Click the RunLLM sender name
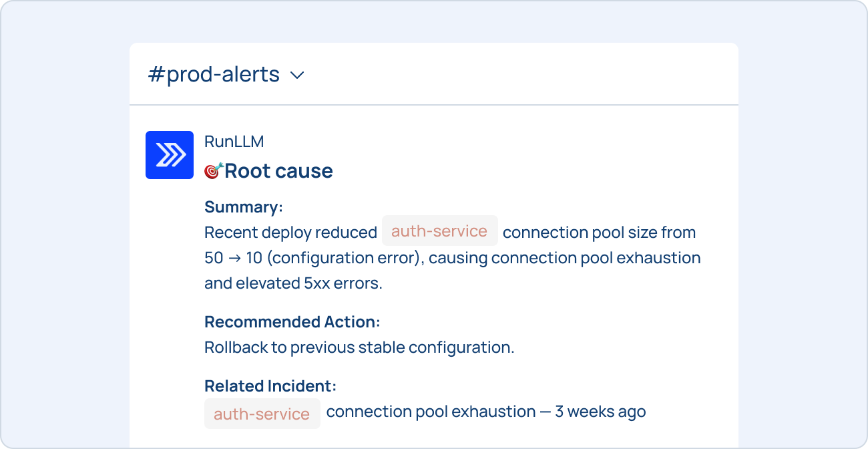The width and height of the screenshot is (868, 449). click(x=234, y=142)
